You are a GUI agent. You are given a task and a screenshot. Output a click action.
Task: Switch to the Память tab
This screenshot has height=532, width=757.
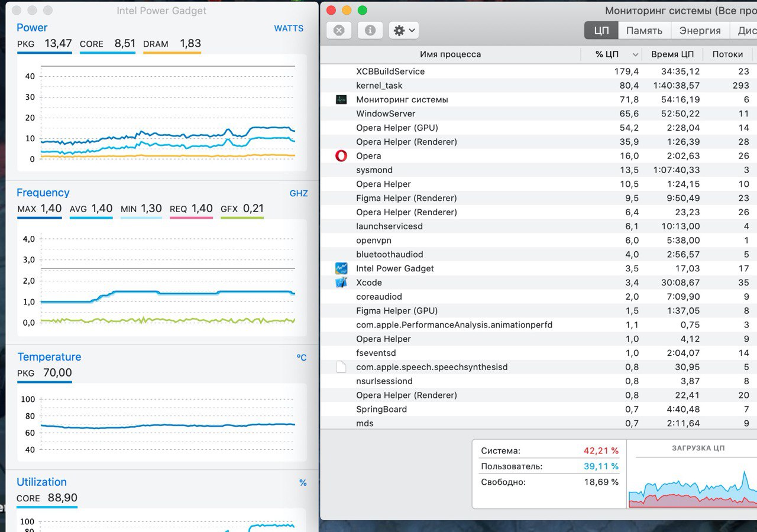(645, 31)
